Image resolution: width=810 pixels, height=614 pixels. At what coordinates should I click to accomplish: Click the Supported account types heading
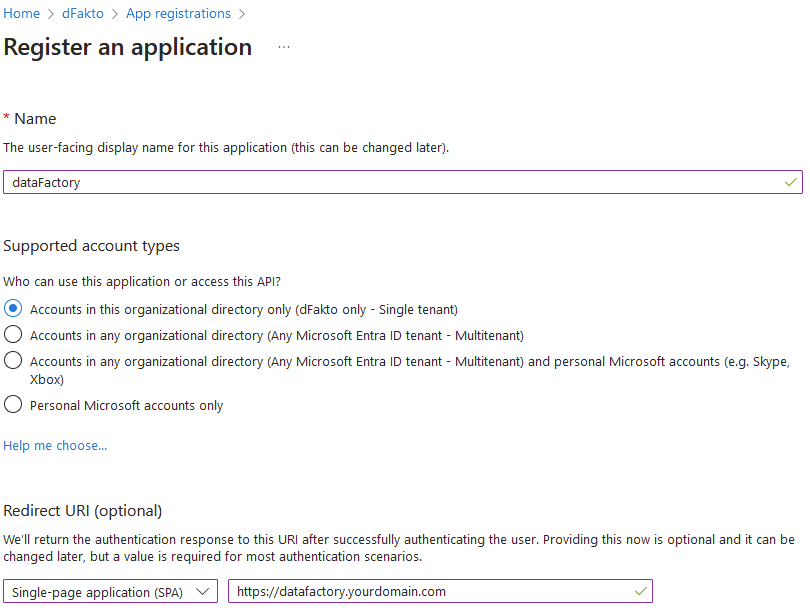click(92, 246)
